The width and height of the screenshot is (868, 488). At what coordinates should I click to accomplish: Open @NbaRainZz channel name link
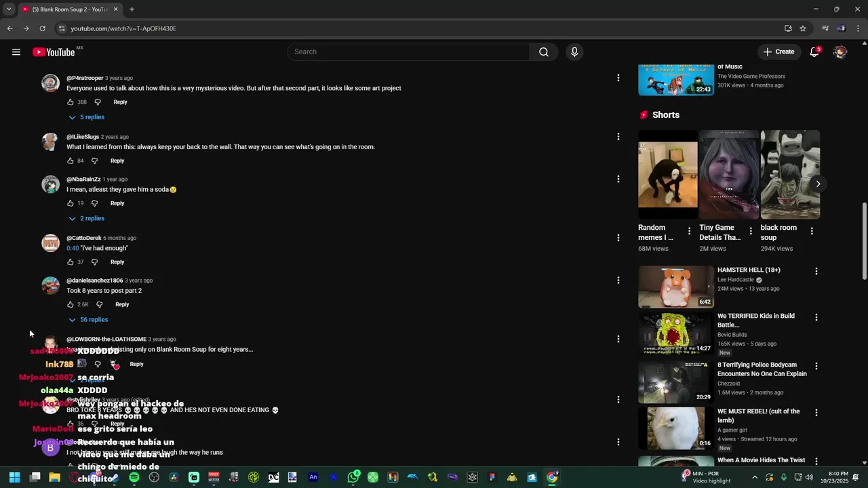coord(83,180)
